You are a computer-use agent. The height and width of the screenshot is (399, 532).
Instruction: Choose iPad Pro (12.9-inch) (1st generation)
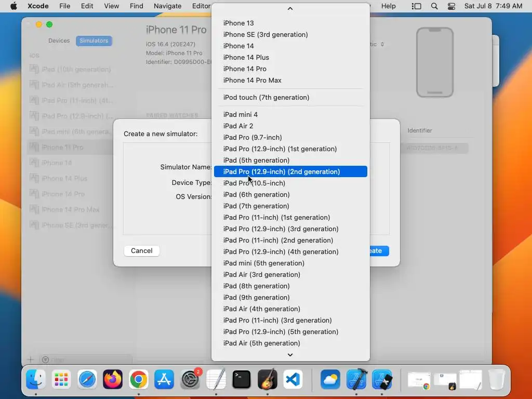(290, 149)
